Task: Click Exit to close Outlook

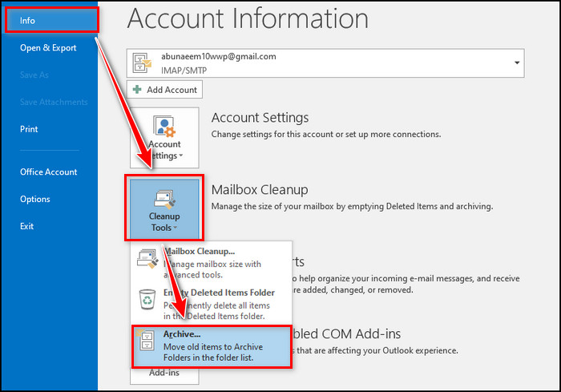Action: click(27, 226)
